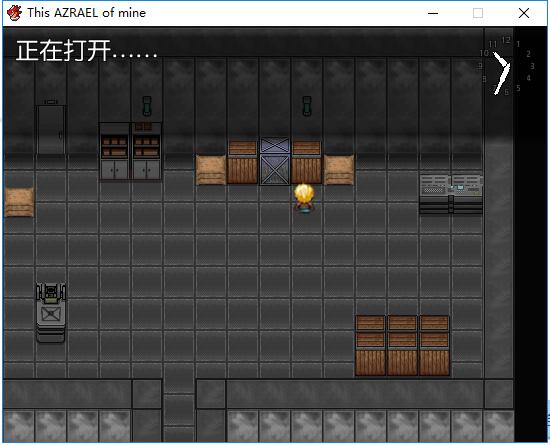Viewport: 550px width, 445px height.
Task: Click the burlap sack left of center crates
Action: [211, 170]
